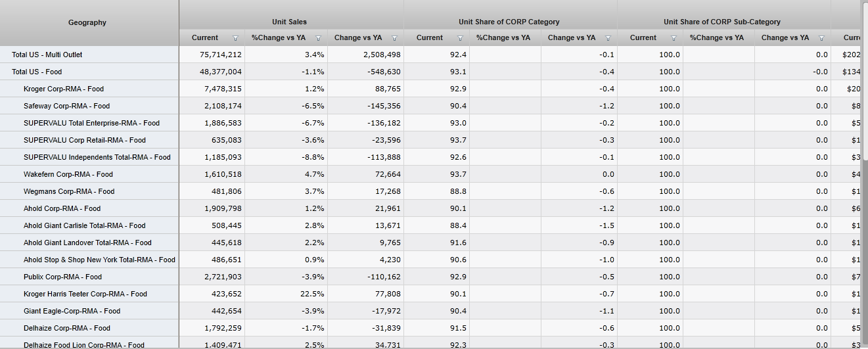The height and width of the screenshot is (349, 868).
Task: Click the vertical scrollbar on the right
Action: pyautogui.click(x=865, y=79)
